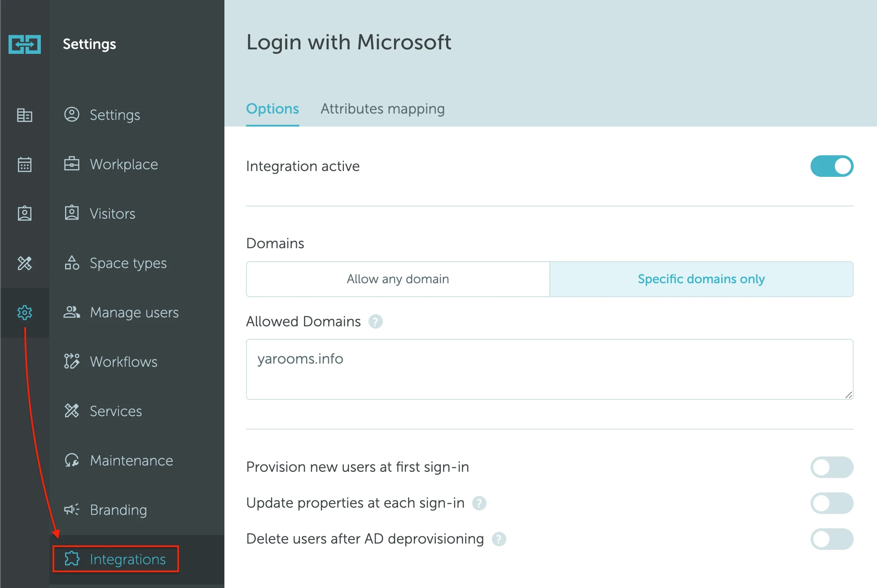Enable Provision new users at first sign-in

(x=832, y=467)
